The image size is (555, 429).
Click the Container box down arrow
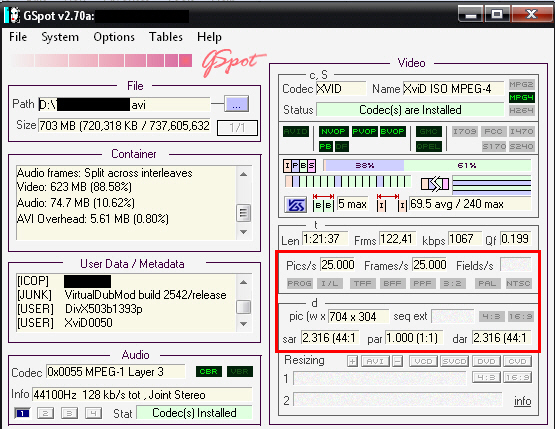(244, 232)
